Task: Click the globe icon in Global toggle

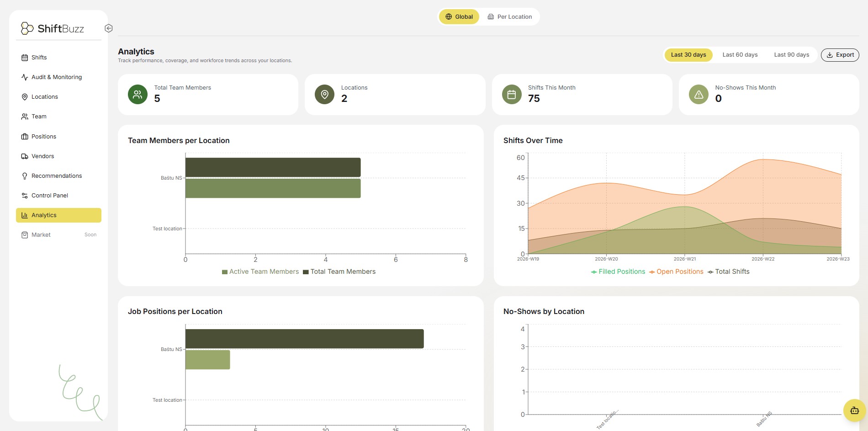Action: [x=449, y=17]
